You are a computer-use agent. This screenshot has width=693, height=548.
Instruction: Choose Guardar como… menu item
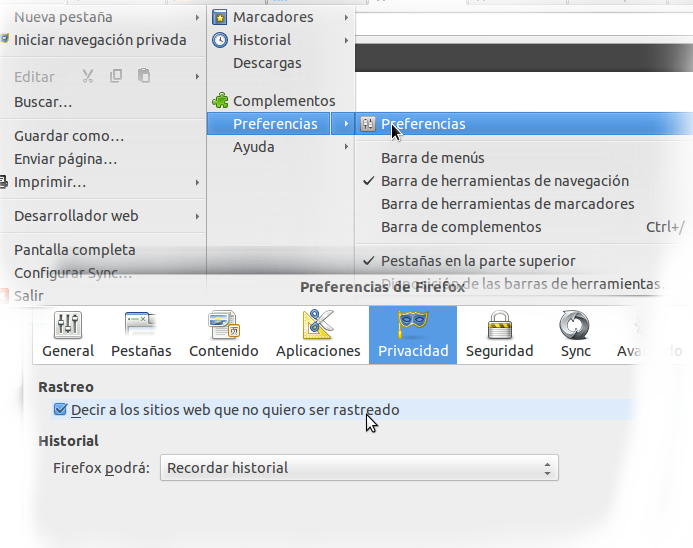tap(69, 136)
